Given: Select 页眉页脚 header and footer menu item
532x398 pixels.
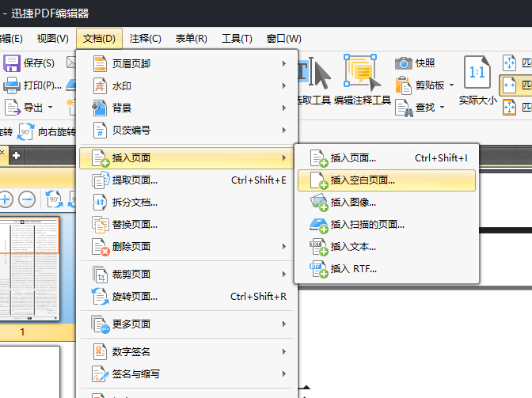Looking at the screenshot, I should click(187, 64).
